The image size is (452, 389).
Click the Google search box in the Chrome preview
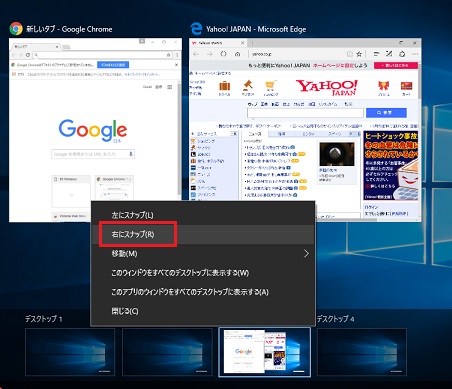pos(93,154)
